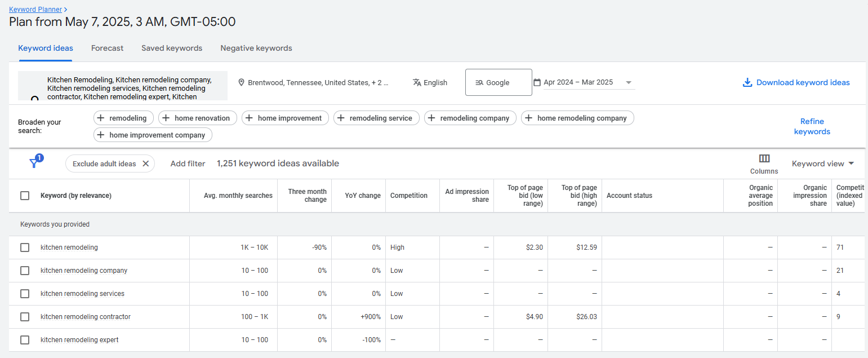This screenshot has width=868, height=358.
Task: Click Add filter button
Action: (188, 163)
